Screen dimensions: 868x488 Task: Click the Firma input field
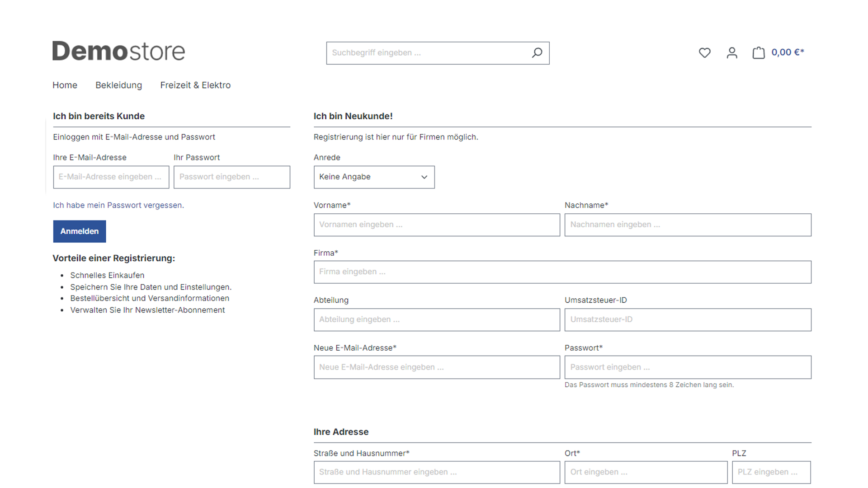(x=562, y=272)
